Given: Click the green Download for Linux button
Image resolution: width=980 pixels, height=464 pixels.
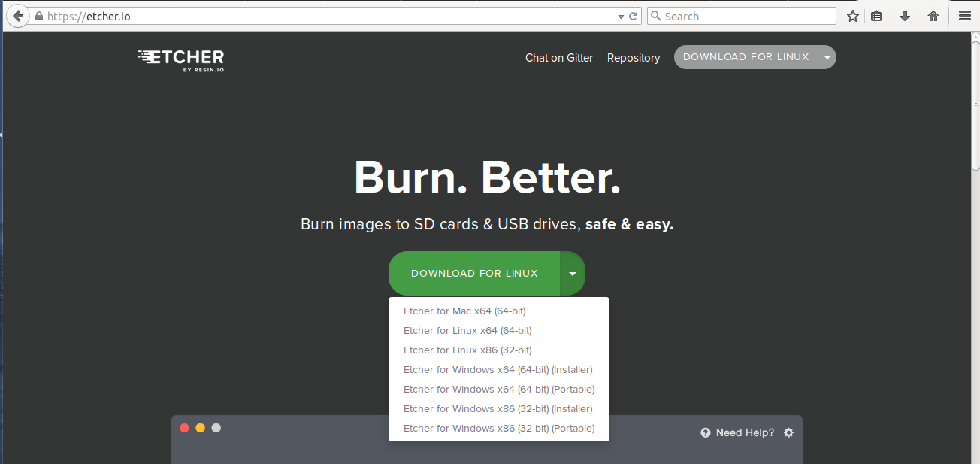Looking at the screenshot, I should 474,274.
